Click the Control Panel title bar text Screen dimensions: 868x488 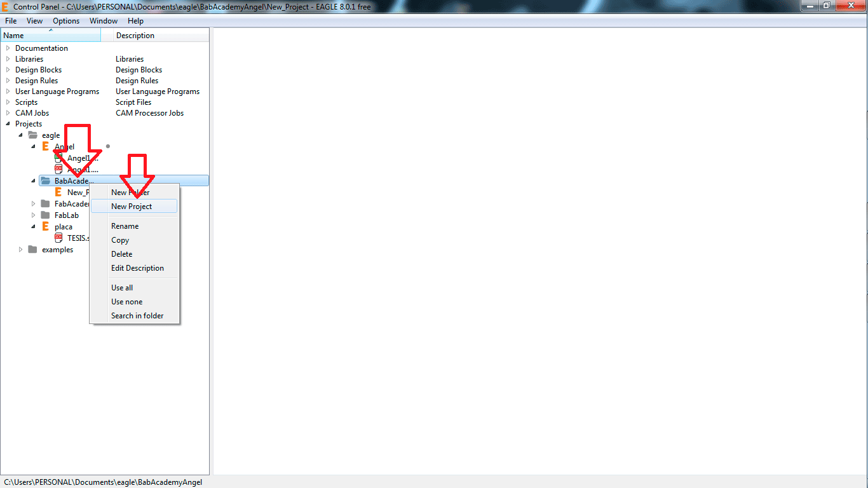[x=192, y=6]
